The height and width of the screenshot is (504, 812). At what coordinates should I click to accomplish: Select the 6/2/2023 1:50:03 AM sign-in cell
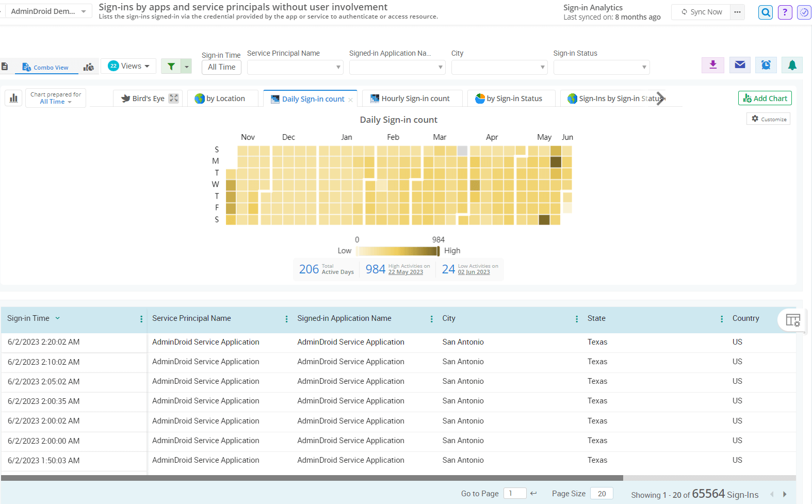[74, 461]
